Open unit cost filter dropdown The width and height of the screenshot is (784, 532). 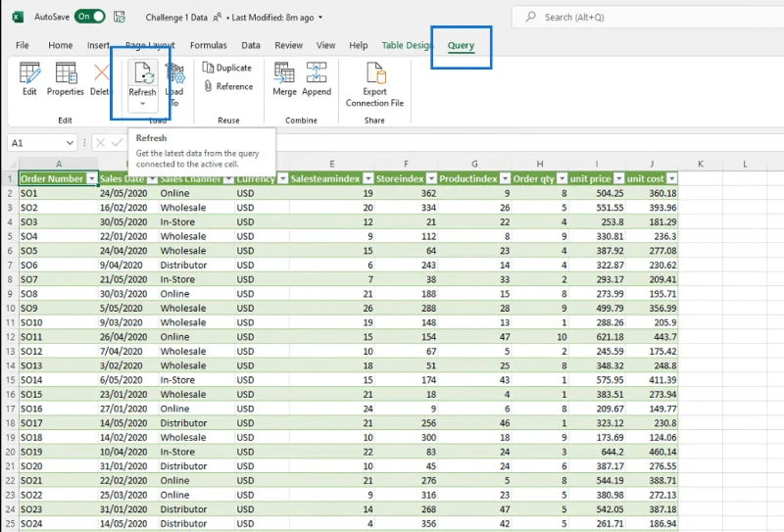672,179
